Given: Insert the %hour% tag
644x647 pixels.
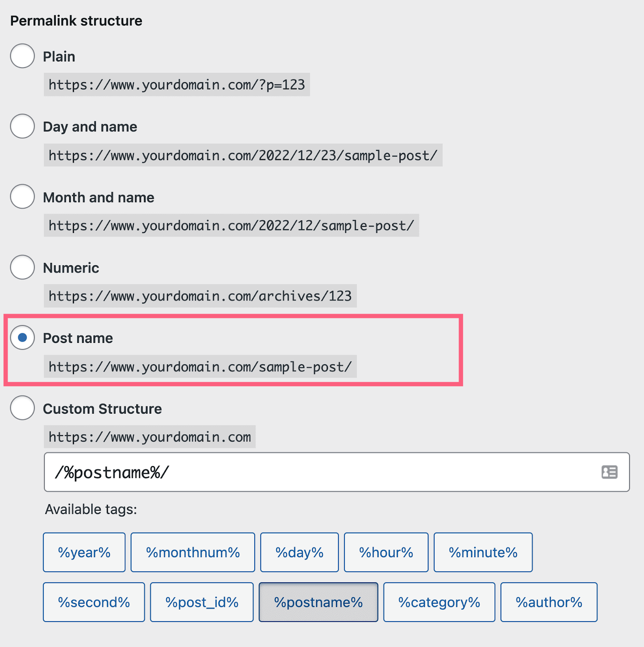Looking at the screenshot, I should (386, 552).
